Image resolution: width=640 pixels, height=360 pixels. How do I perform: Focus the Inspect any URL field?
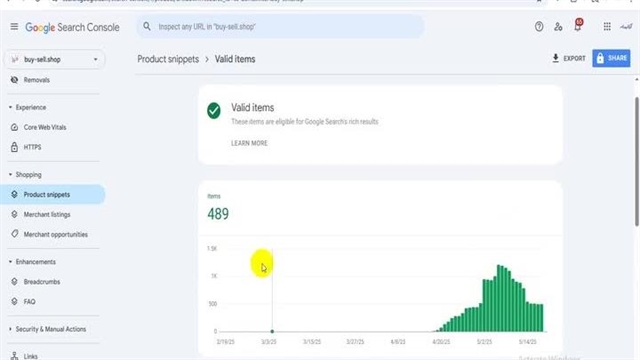pos(280,27)
